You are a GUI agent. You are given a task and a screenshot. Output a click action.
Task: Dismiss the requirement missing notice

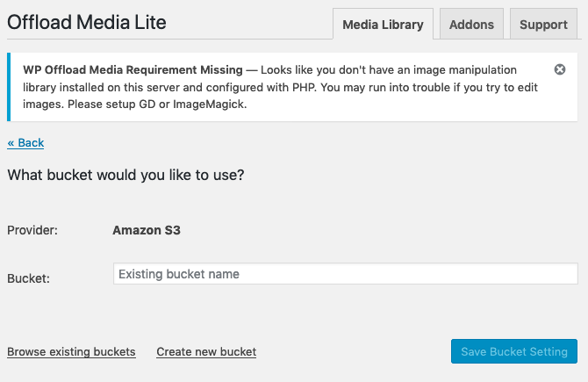[x=560, y=69]
